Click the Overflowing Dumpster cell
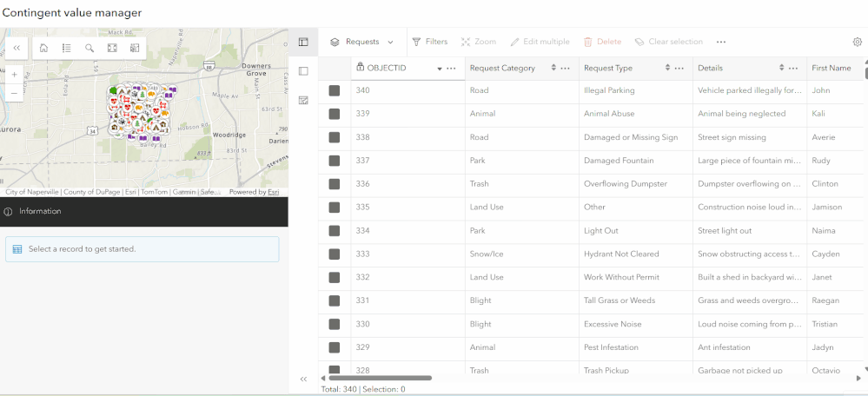This screenshot has height=396, width=868. pyautogui.click(x=636, y=183)
